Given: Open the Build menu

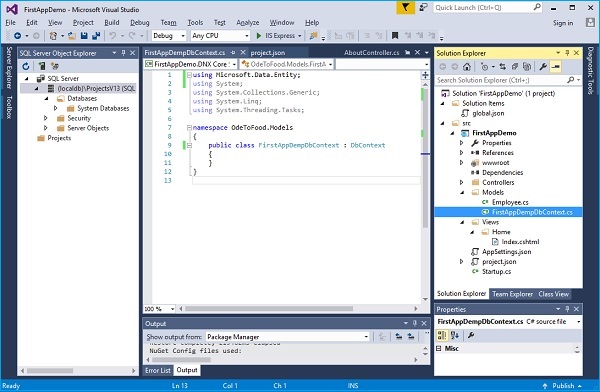Looking at the screenshot, I should click(112, 23).
